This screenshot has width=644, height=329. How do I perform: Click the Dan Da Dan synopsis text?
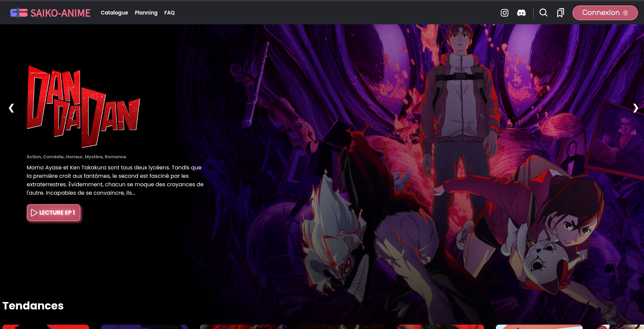[x=115, y=180]
